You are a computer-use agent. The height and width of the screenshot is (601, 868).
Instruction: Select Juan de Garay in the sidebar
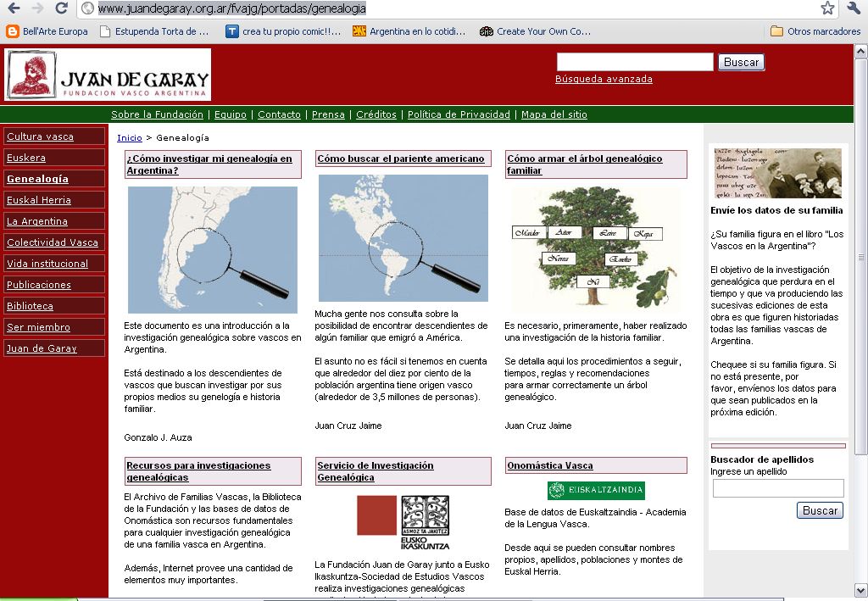[54, 348]
